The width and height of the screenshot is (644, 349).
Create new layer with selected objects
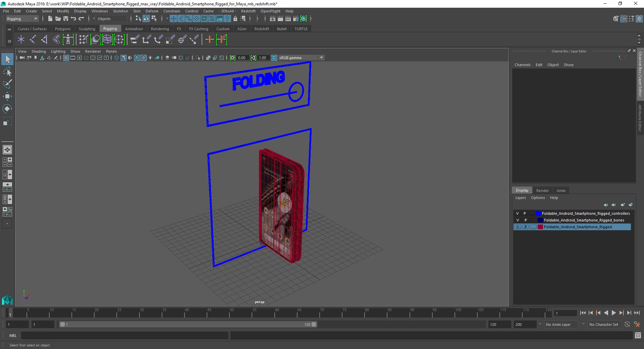(631, 205)
